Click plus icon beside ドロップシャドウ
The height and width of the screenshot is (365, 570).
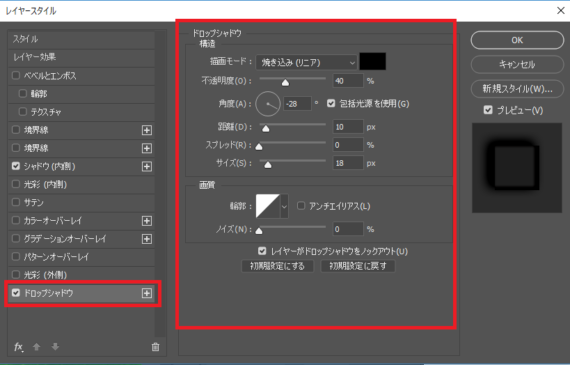tap(147, 293)
